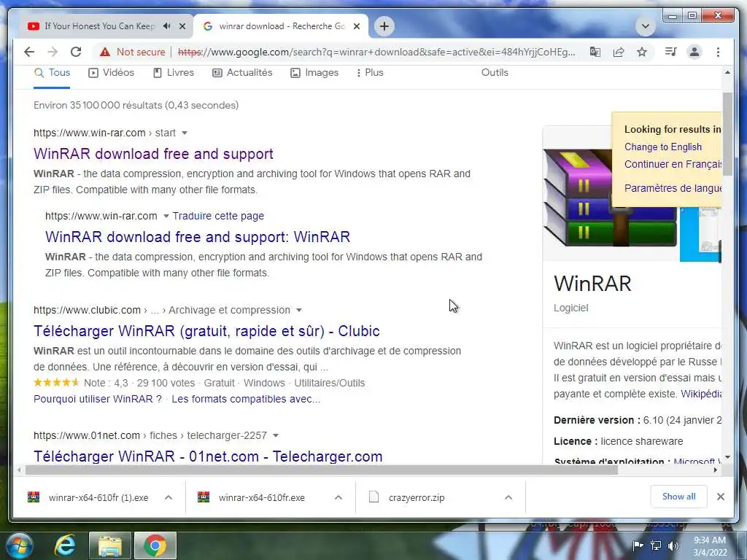Open the Not secure warning info
Image resolution: width=747 pixels, height=560 pixels.
coord(133,52)
